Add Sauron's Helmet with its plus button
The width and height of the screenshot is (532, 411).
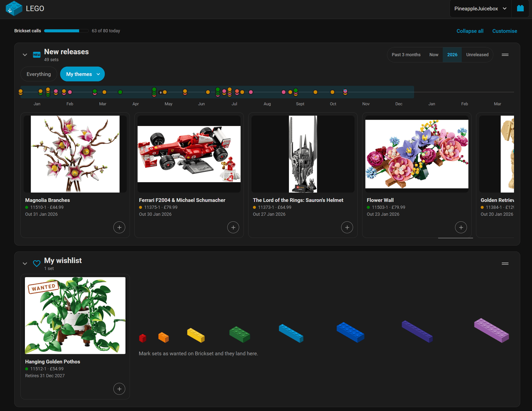(347, 227)
